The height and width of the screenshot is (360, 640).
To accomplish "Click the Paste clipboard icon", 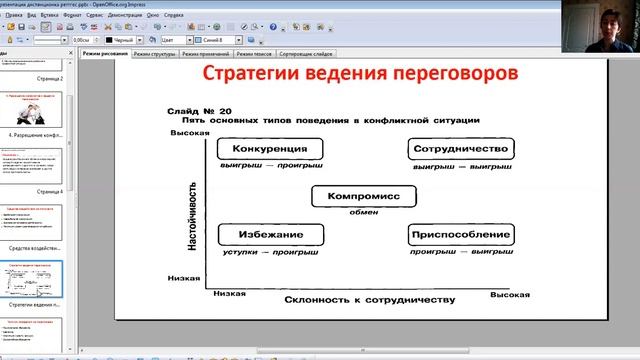I will coord(129,27).
